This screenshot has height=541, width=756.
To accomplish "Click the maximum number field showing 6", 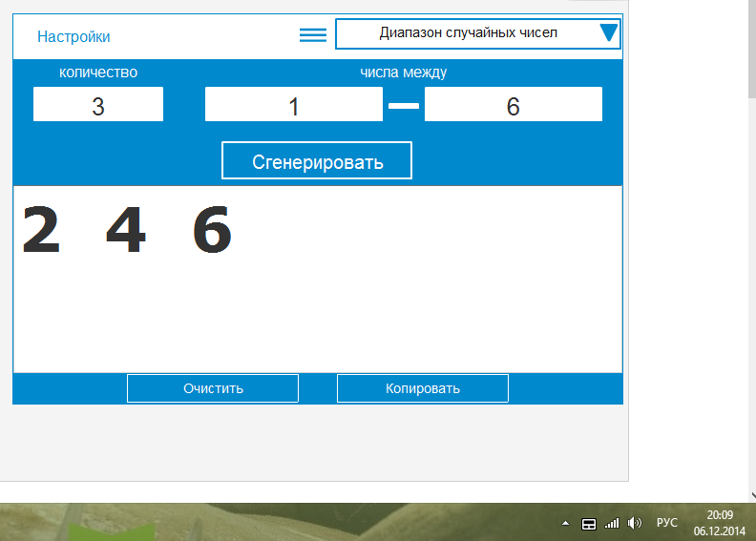I will tap(513, 105).
